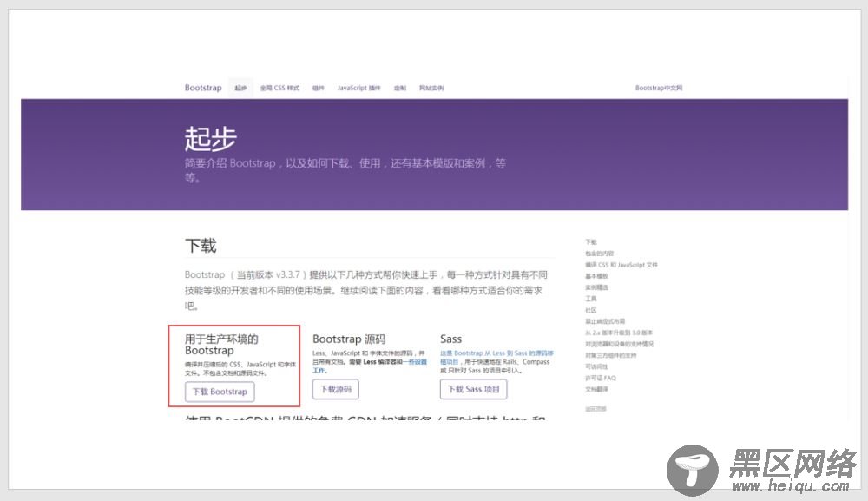This screenshot has height=501, width=868.
Task: Click the 返回顶部 back-to-top link
Action: tap(595, 409)
